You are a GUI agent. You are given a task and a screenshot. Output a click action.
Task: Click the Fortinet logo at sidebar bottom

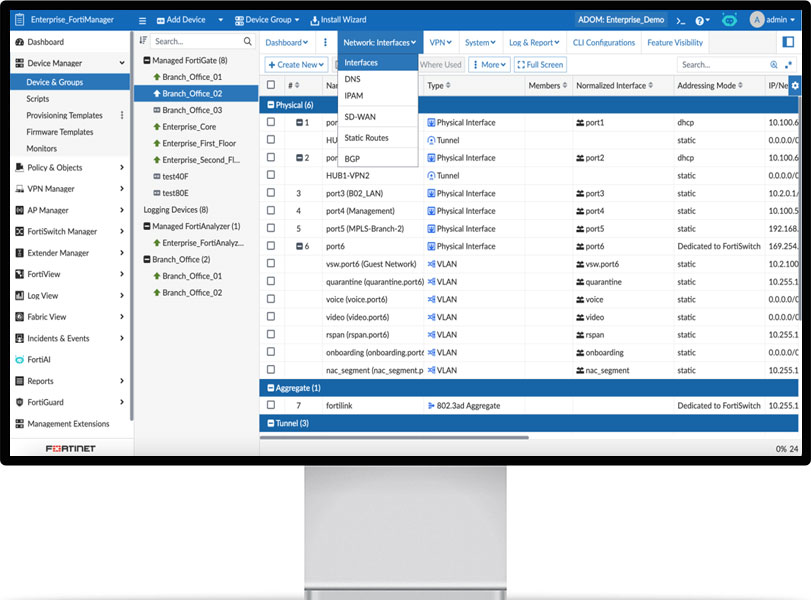tap(70, 448)
